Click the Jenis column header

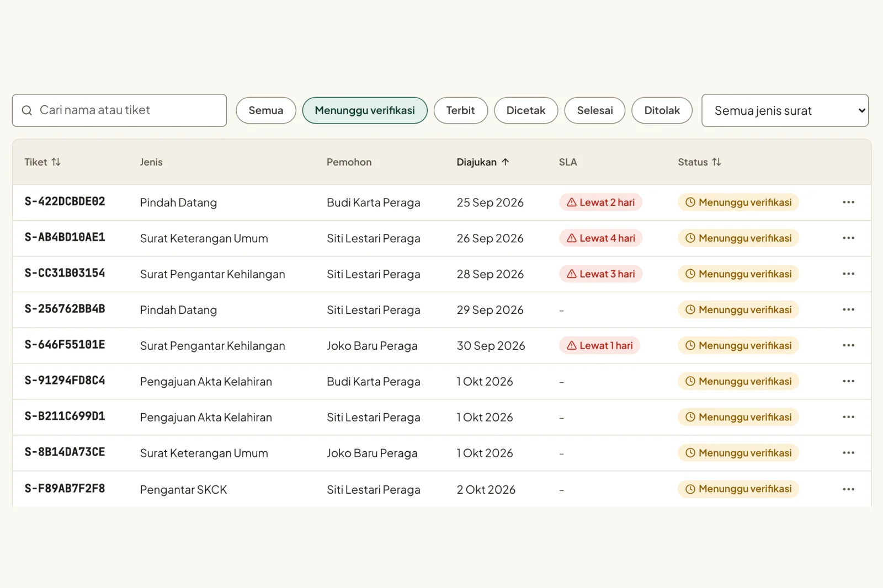pos(151,162)
